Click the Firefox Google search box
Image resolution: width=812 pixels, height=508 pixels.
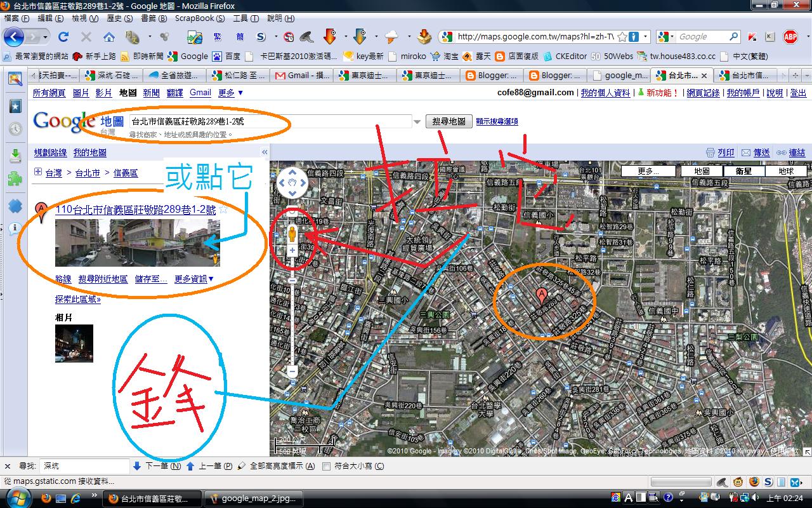coord(701,37)
